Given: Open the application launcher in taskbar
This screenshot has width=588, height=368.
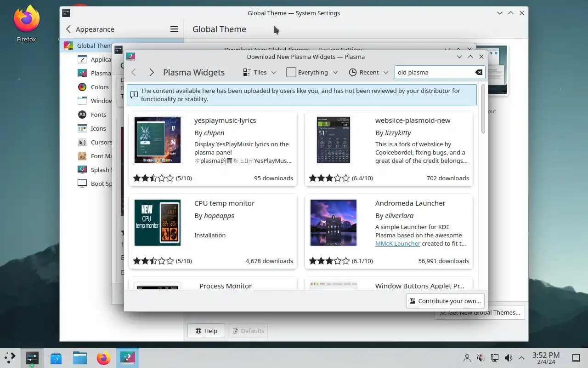Looking at the screenshot, I should pos(10,357).
